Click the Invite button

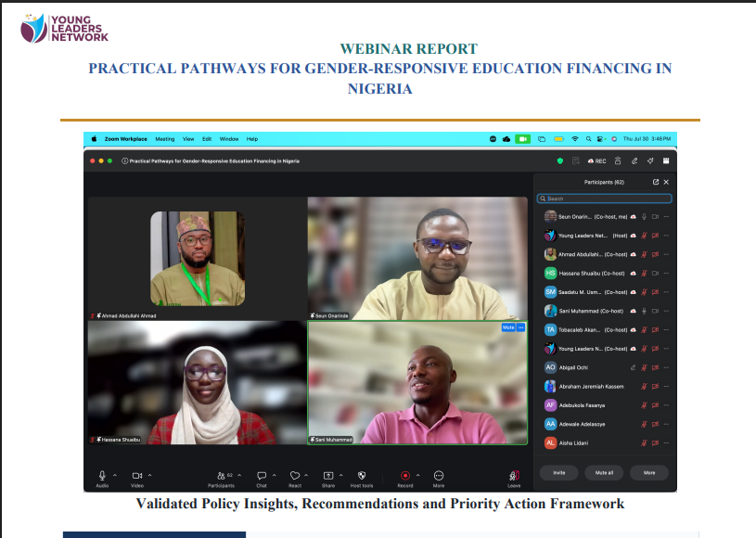click(559, 473)
